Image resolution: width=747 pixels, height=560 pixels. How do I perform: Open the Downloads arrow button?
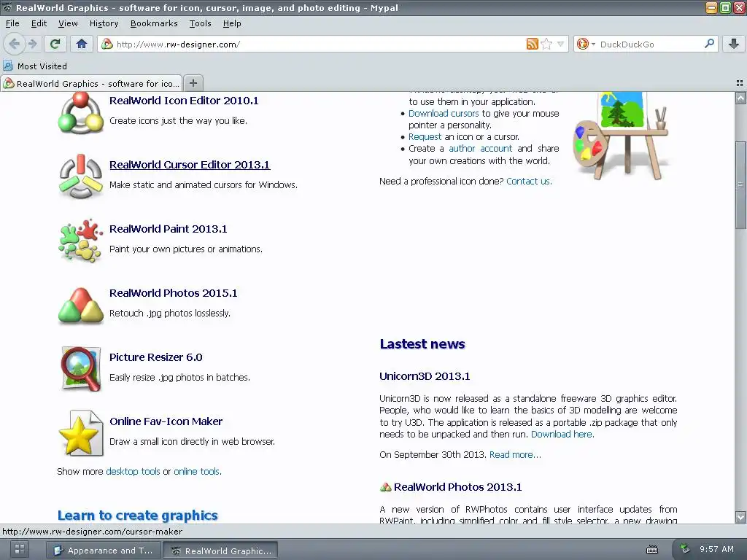coord(734,44)
